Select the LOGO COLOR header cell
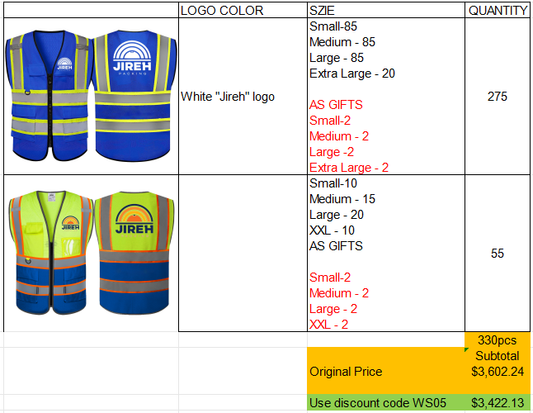Viewport: 533px width, 413px height. click(x=243, y=11)
